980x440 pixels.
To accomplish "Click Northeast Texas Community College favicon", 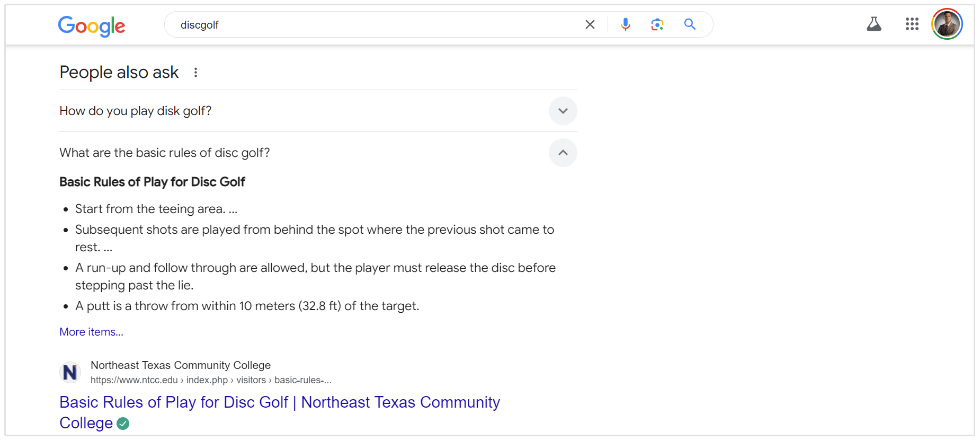I will pyautogui.click(x=70, y=372).
